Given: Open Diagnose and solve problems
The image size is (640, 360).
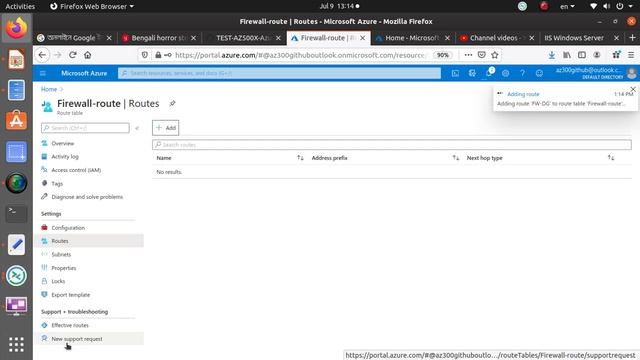Looking at the screenshot, I should [x=87, y=197].
